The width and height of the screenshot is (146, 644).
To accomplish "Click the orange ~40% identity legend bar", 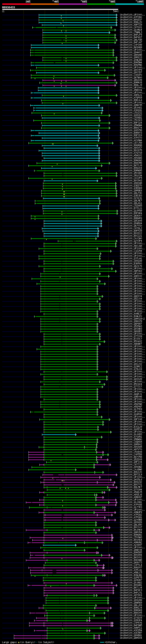I will pyautogui.click(x=45, y=4).
